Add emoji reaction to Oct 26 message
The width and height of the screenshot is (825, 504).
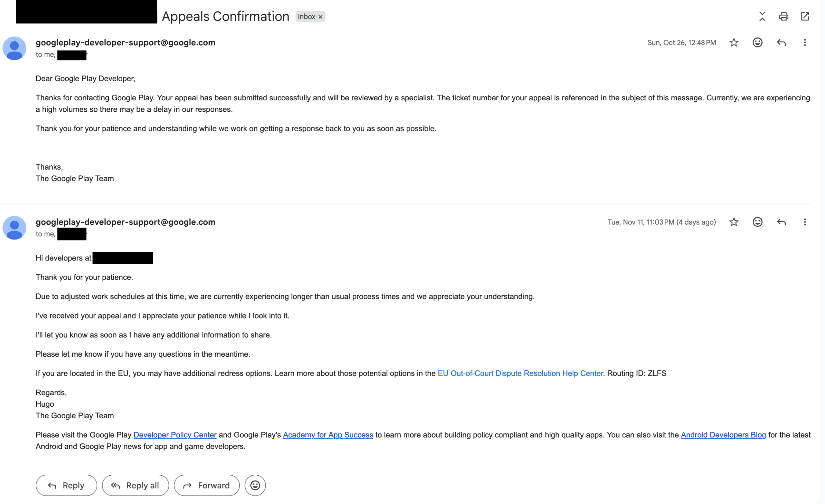tap(757, 42)
